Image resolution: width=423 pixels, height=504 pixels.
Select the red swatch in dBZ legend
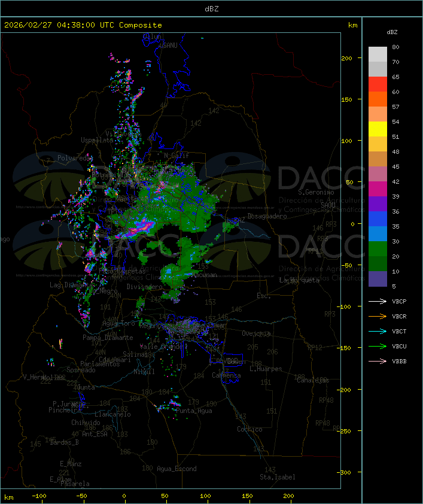pyautogui.click(x=378, y=84)
